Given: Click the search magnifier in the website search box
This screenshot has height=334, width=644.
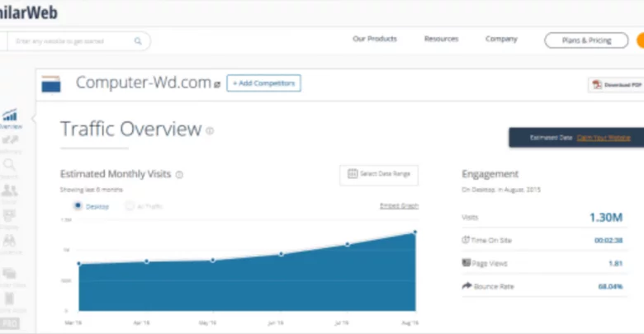Looking at the screenshot, I should tap(138, 40).
